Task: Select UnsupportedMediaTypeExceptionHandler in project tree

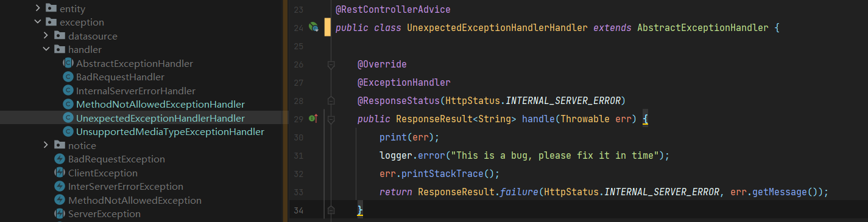Action: pyautogui.click(x=170, y=132)
